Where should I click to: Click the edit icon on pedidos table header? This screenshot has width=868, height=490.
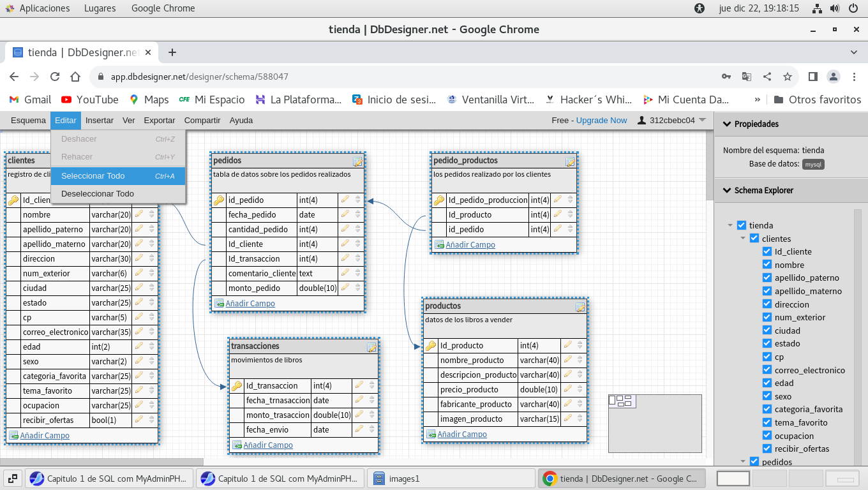357,161
